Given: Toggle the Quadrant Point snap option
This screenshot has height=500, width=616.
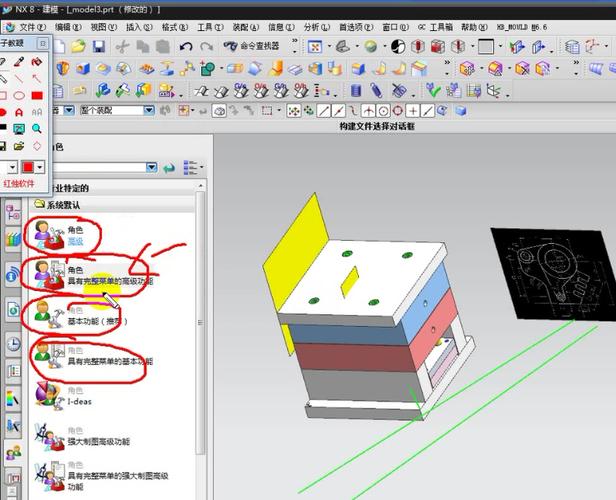Looking at the screenshot, I should click(x=398, y=111).
